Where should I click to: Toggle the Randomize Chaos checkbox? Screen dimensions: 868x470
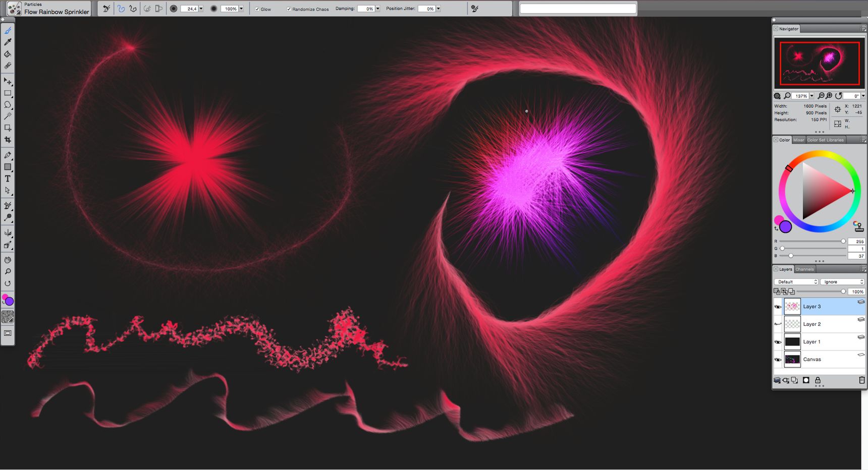click(289, 9)
